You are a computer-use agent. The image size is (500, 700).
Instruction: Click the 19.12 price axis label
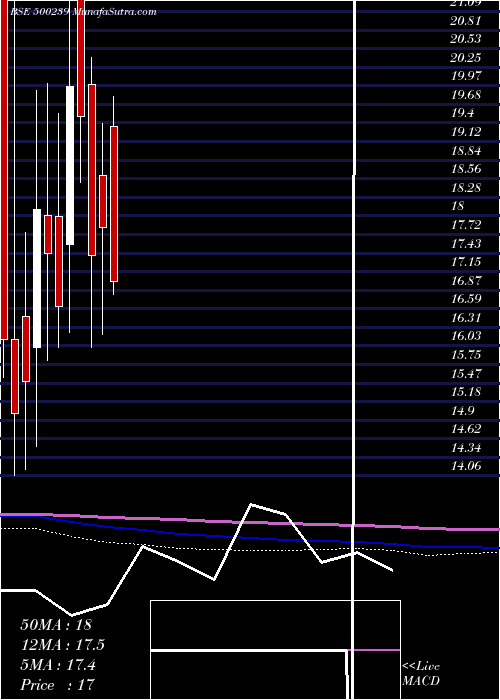pyautogui.click(x=466, y=132)
